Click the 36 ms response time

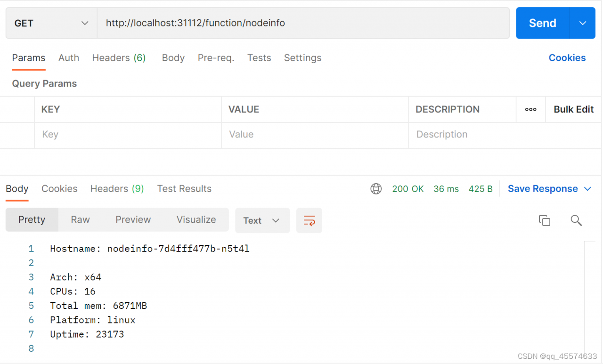[446, 189]
